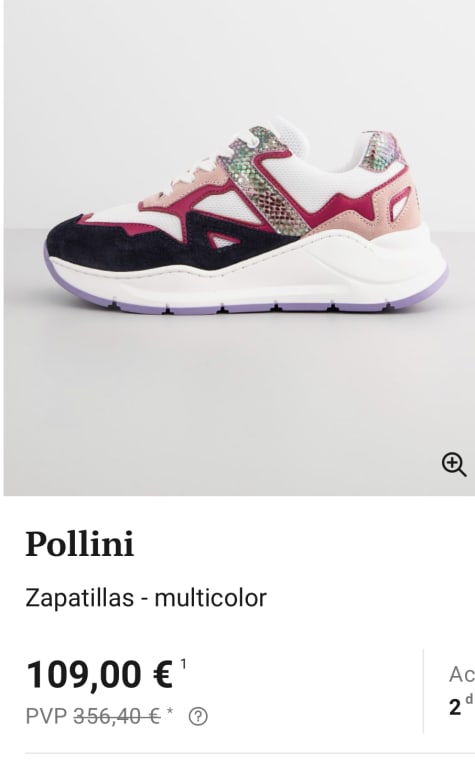
Task: Tap the asterisk after the PVP price
Action: point(170,712)
